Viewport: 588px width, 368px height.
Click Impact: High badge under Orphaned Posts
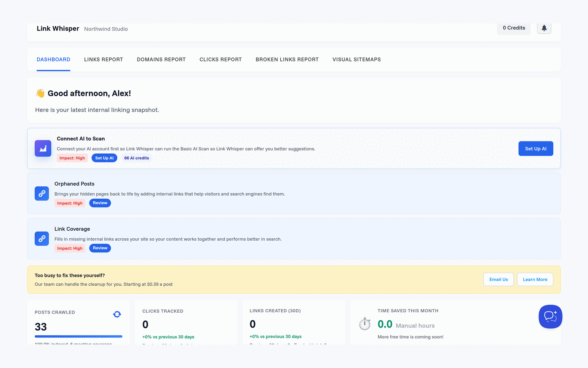(x=70, y=203)
